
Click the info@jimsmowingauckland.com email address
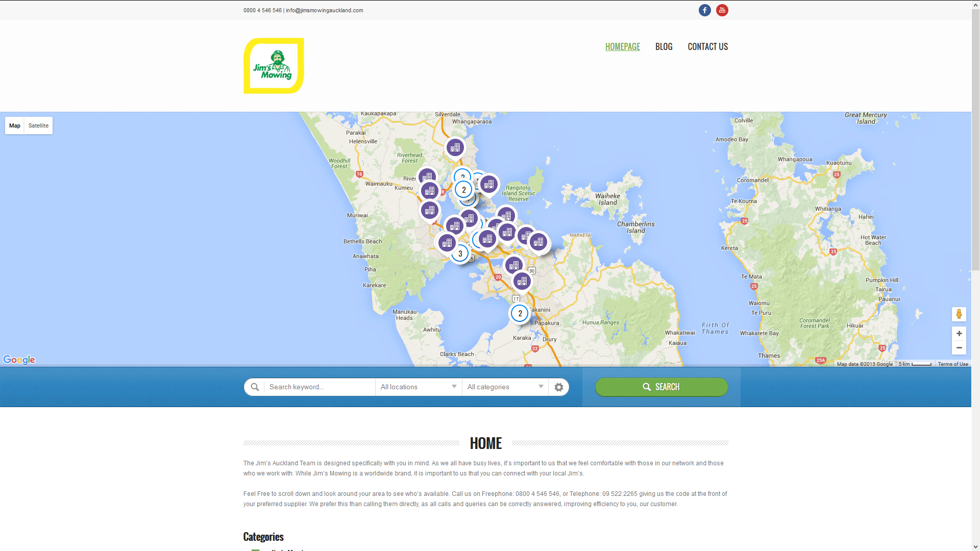[324, 10]
